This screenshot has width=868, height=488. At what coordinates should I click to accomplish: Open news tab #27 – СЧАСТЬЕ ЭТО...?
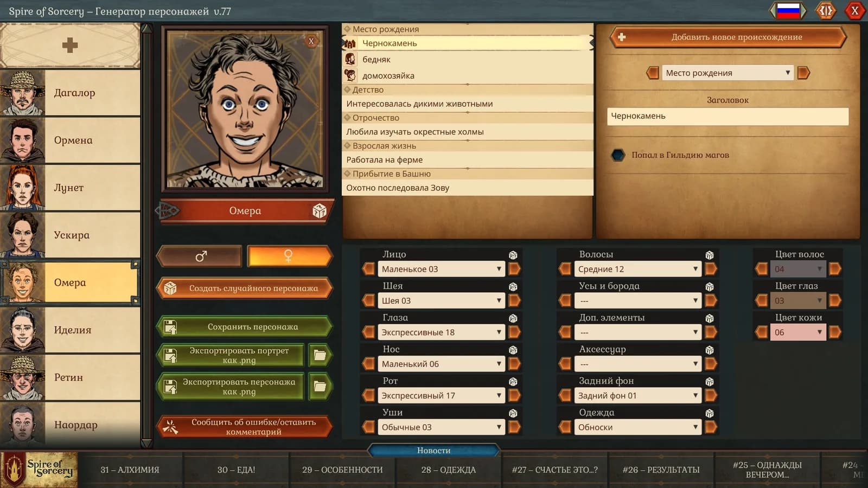[554, 470]
